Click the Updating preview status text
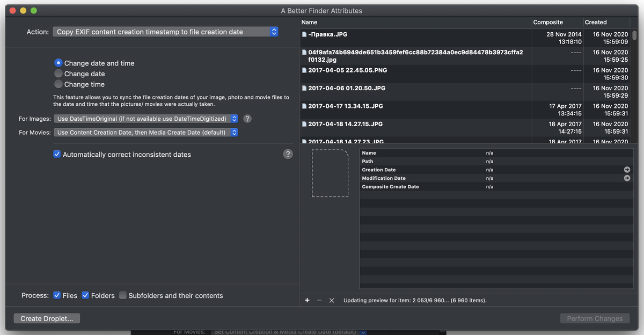This screenshot has width=644, height=335. pos(415,301)
